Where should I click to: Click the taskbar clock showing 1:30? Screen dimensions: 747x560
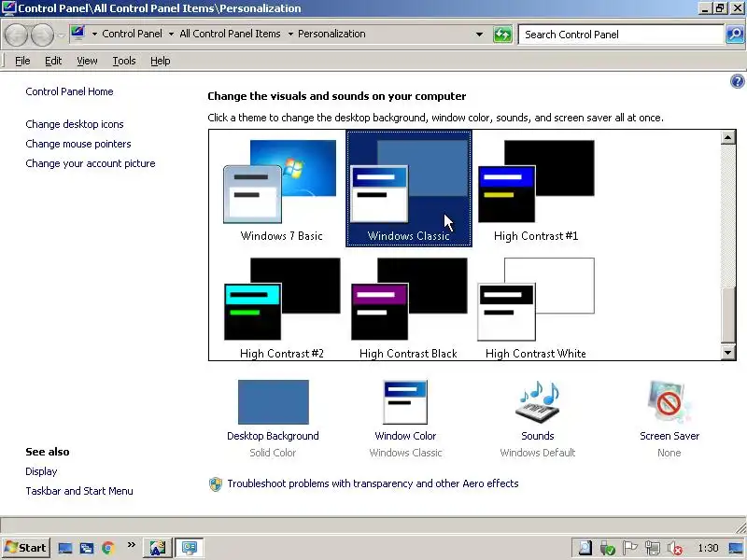[708, 548]
